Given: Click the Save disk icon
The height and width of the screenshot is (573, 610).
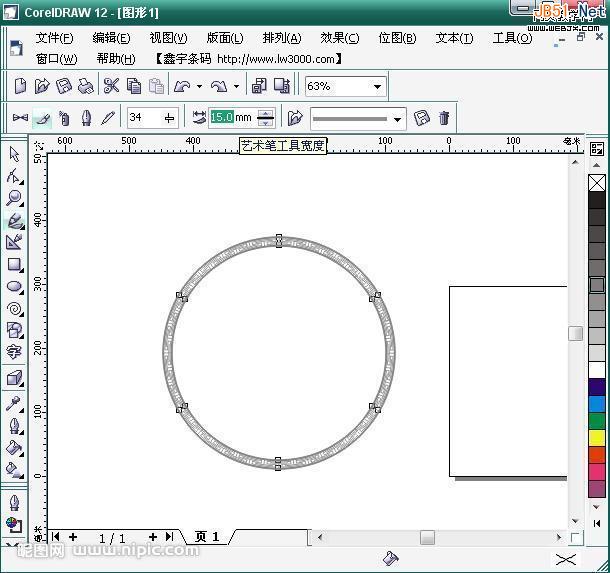Looking at the screenshot, I should pyautogui.click(x=64, y=86).
